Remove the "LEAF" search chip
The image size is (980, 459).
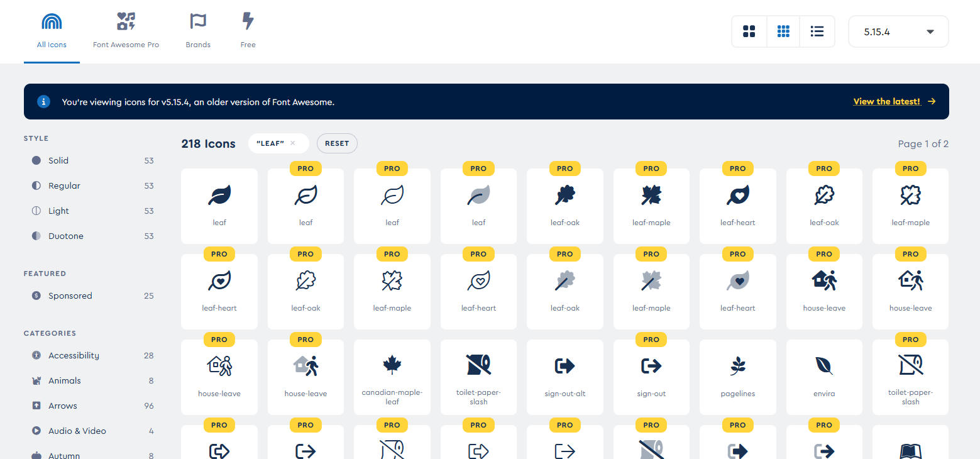tap(292, 143)
